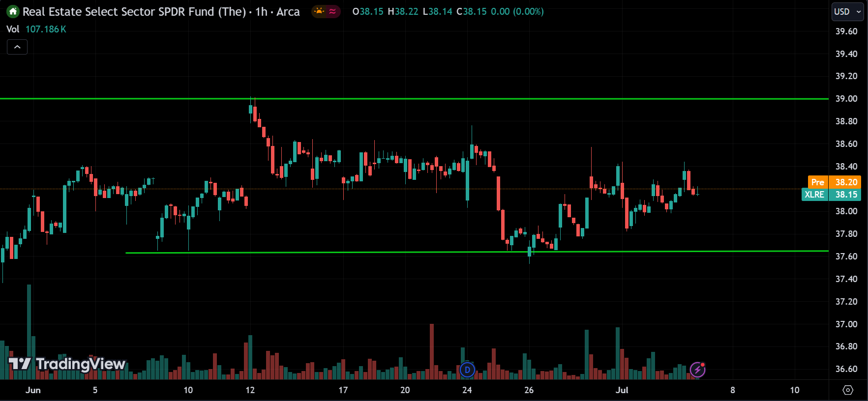Click the purple lightning bolt event marker

[x=698, y=369]
